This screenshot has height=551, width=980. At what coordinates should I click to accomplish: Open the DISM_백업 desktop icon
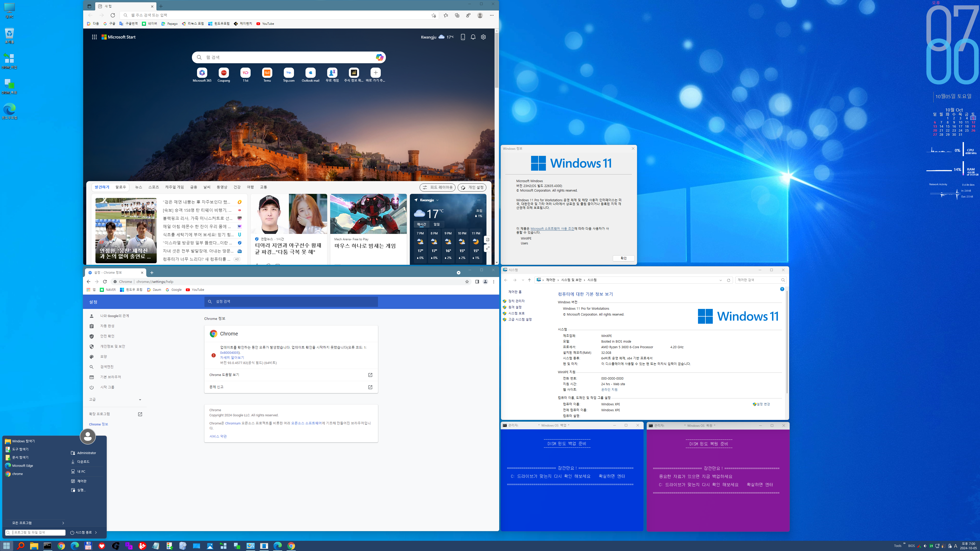point(9,61)
